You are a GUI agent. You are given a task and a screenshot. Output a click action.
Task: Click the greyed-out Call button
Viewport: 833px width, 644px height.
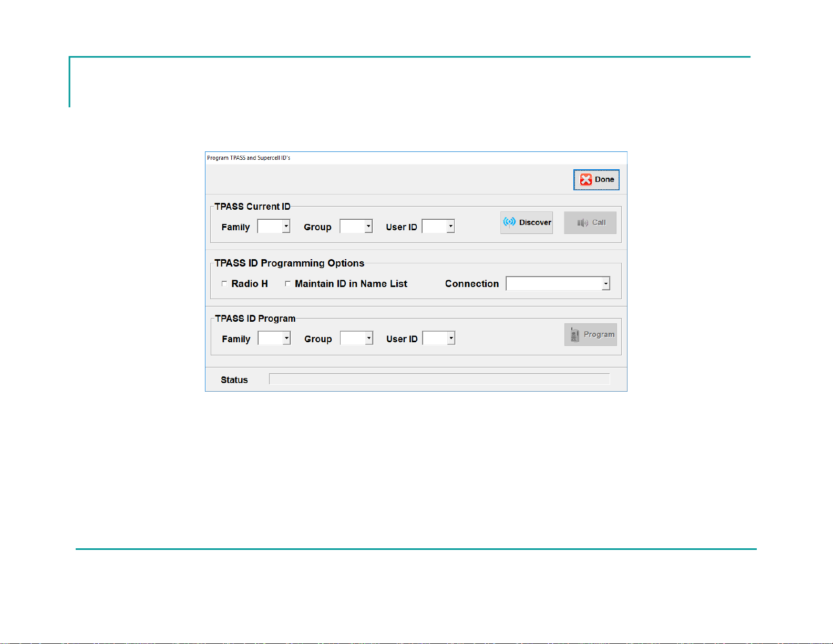click(x=590, y=222)
